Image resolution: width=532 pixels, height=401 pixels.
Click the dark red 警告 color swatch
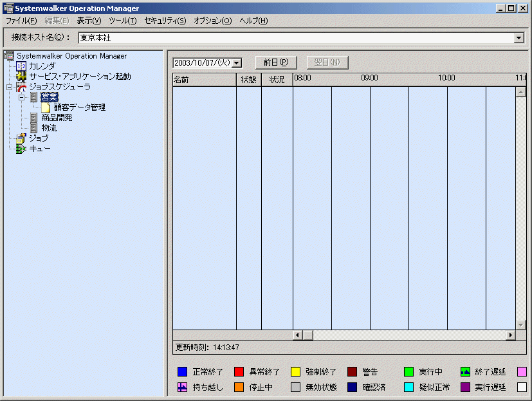[x=352, y=372]
